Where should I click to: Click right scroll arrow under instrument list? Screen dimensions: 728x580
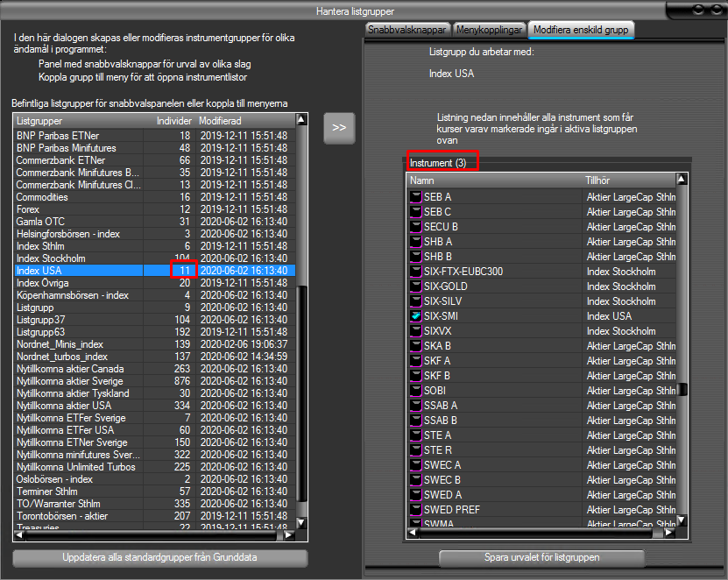[x=668, y=532]
